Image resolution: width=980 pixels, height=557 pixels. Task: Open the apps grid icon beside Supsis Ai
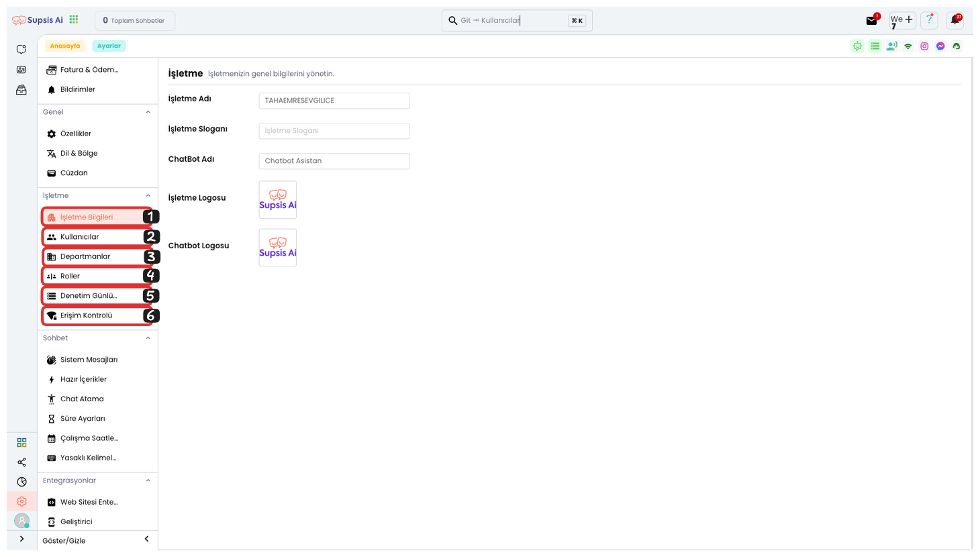74,20
